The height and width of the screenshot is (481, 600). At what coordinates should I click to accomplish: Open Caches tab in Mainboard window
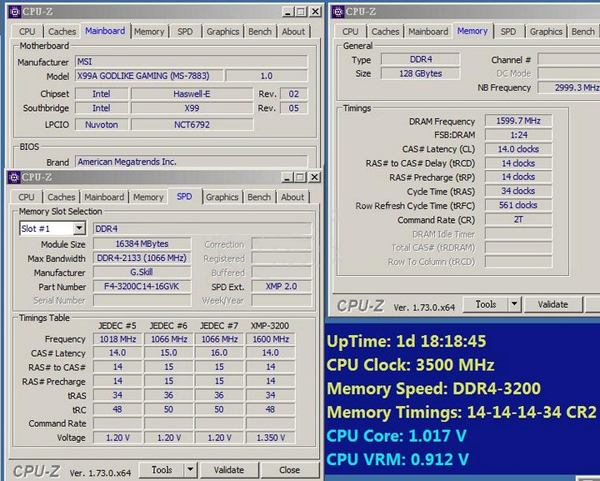(62, 31)
